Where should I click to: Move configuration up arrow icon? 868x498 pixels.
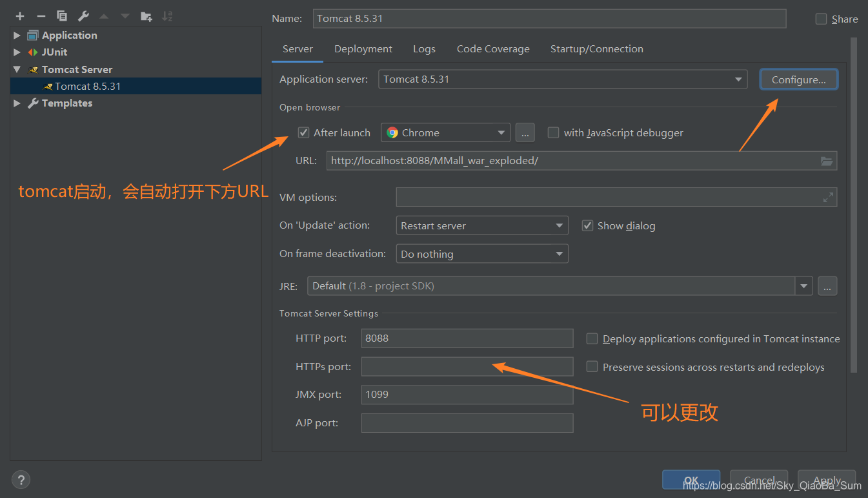click(x=104, y=16)
